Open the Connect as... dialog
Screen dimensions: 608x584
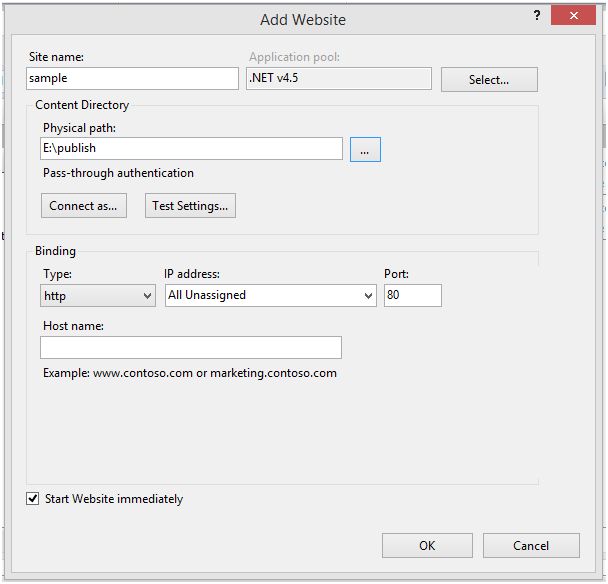coord(83,206)
